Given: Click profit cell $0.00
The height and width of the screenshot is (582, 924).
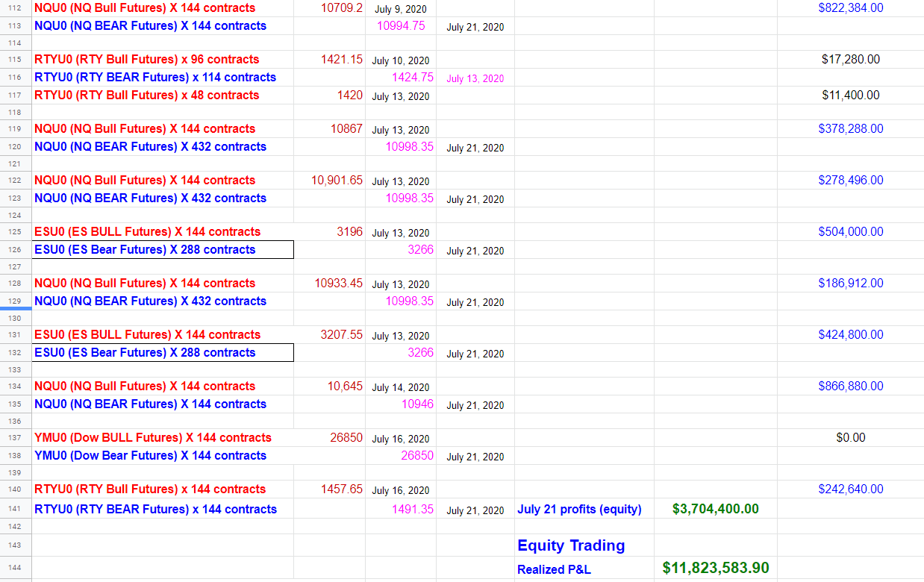Looking at the screenshot, I should click(850, 438).
